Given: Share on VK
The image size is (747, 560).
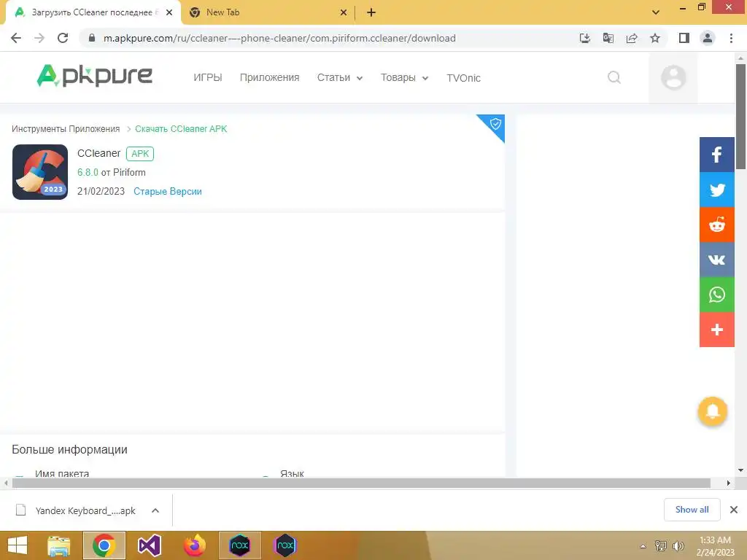Looking at the screenshot, I should click(x=716, y=260).
